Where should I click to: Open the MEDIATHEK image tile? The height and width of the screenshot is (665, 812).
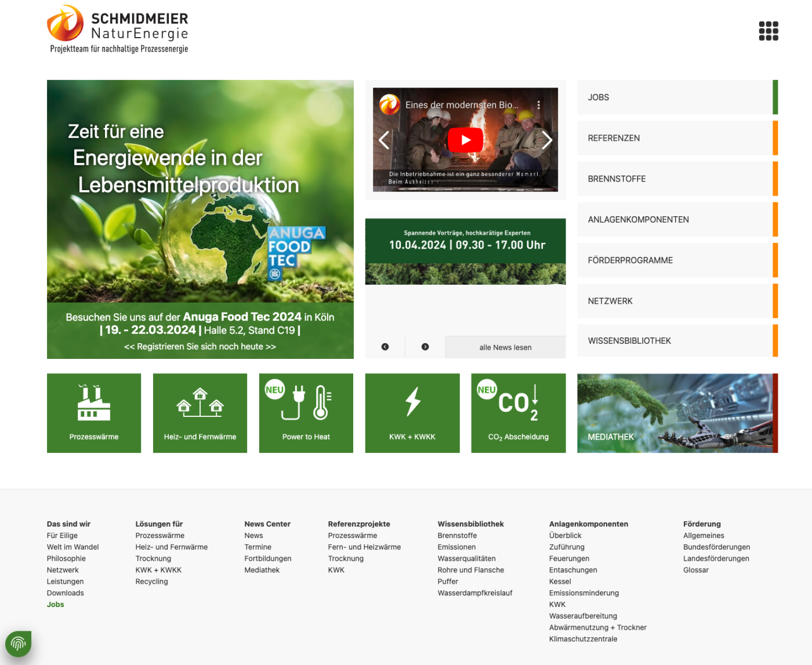point(676,413)
